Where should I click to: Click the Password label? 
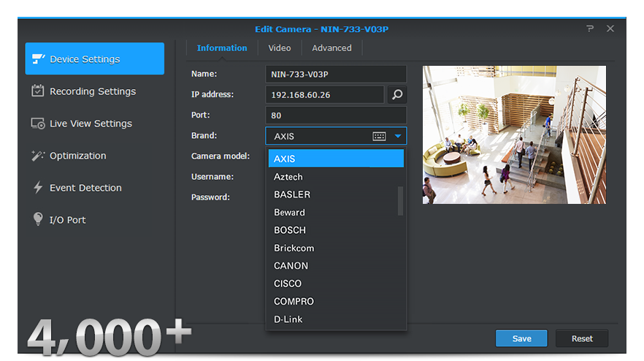210,197
